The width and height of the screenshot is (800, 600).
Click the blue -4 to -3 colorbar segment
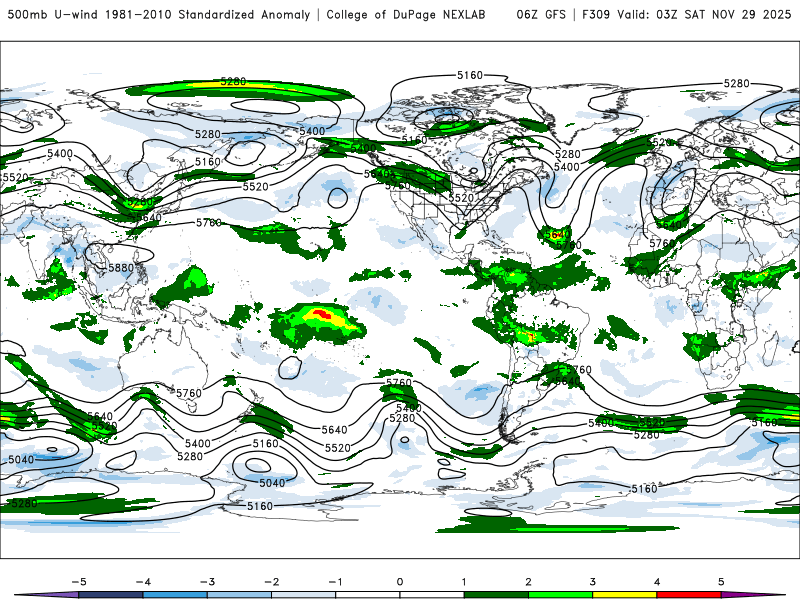(x=175, y=595)
